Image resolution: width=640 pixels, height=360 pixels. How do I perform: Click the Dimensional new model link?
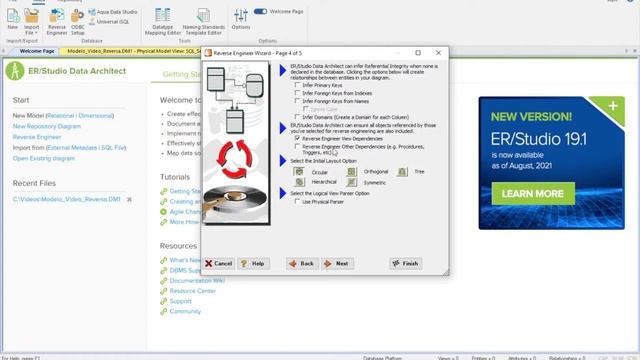click(95, 116)
